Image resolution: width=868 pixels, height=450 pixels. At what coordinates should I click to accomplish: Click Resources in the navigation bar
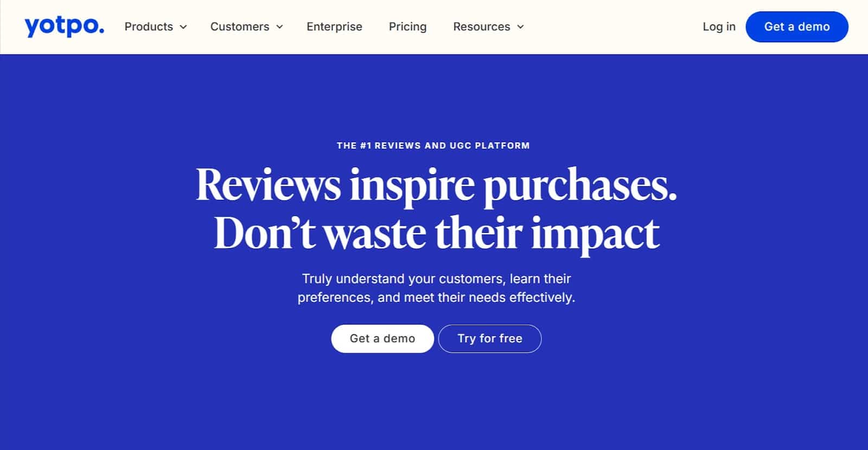click(x=481, y=27)
